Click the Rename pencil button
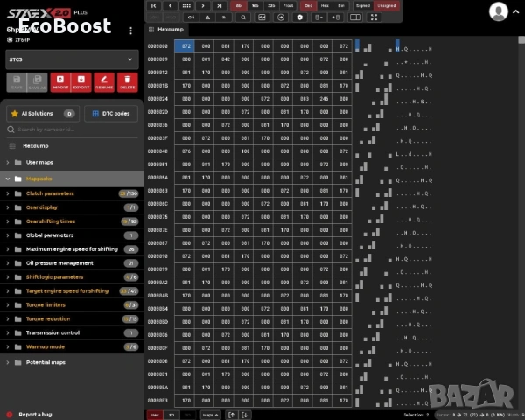The width and height of the screenshot is (525, 420). [104, 82]
